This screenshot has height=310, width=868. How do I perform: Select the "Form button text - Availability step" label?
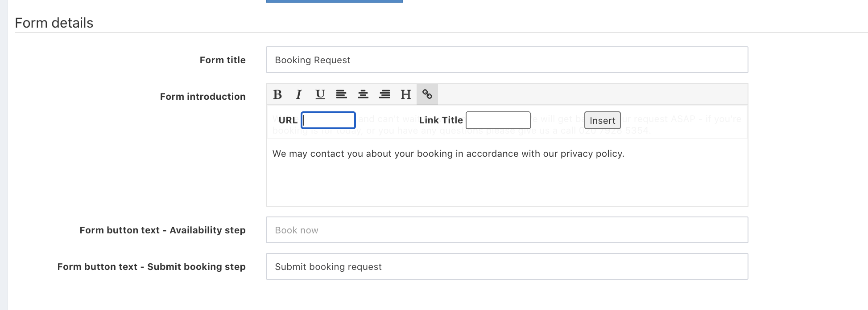(162, 230)
